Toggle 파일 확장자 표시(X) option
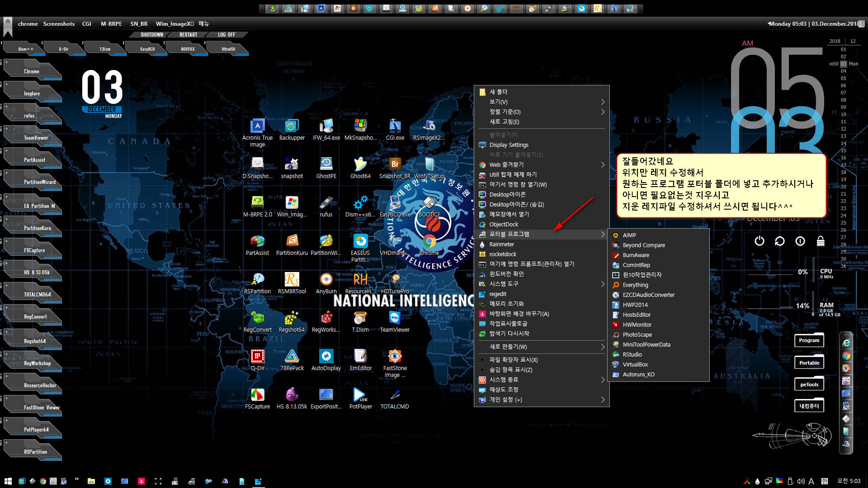Image resolution: width=868 pixels, height=488 pixels. click(x=542, y=360)
